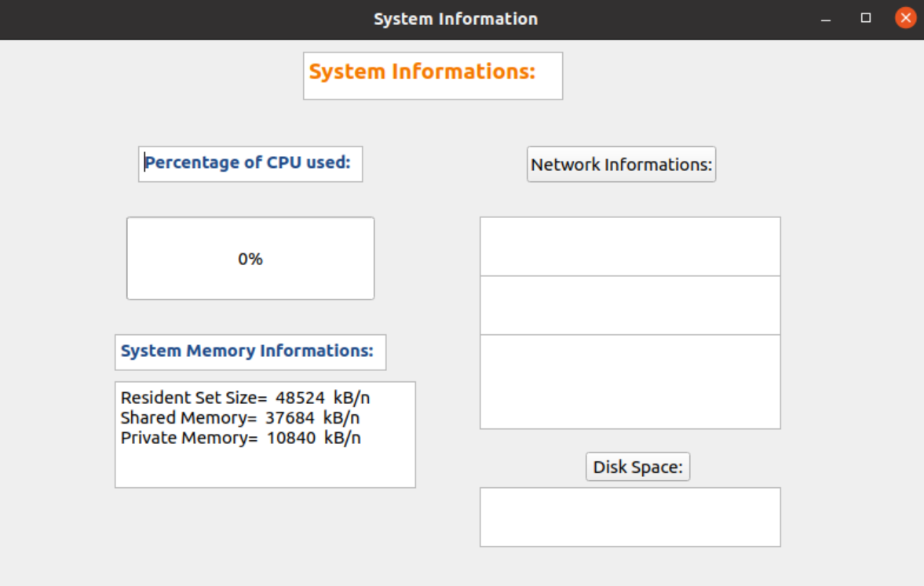The image size is (924, 586).
Task: Click the Network Informations button
Action: [621, 165]
